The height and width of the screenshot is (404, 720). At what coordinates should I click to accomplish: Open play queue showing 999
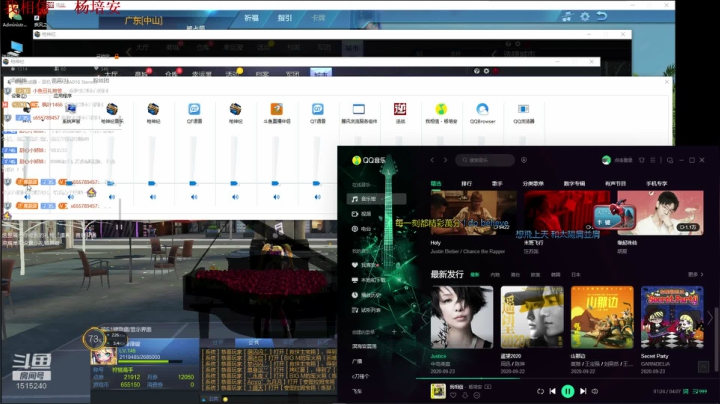tap(700, 391)
